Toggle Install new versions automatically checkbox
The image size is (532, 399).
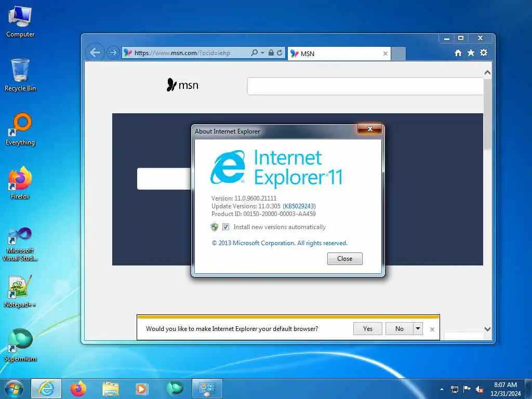point(225,227)
